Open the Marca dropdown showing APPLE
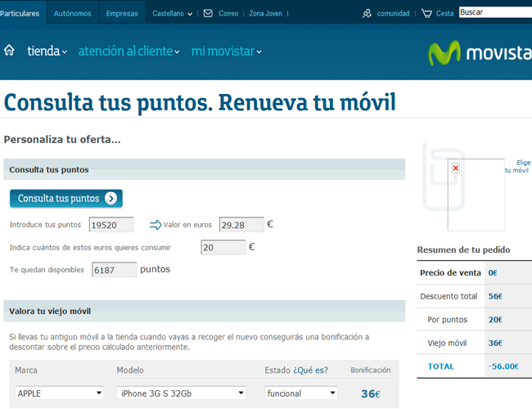The width and height of the screenshot is (532, 409). pyautogui.click(x=59, y=393)
